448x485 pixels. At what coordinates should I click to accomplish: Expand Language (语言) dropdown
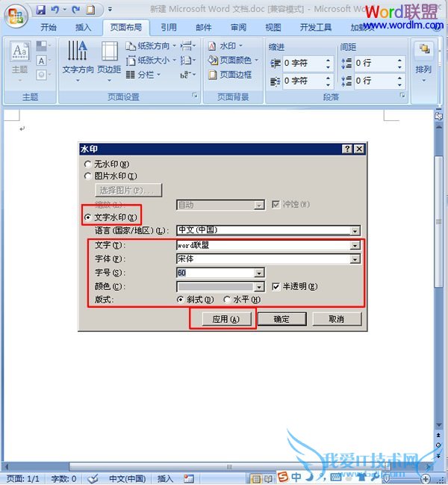click(x=355, y=231)
